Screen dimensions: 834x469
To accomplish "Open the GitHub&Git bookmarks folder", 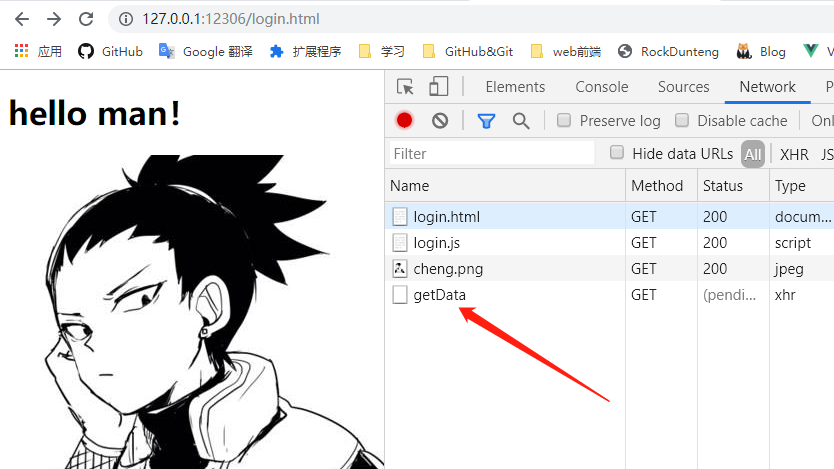I will pos(468,51).
